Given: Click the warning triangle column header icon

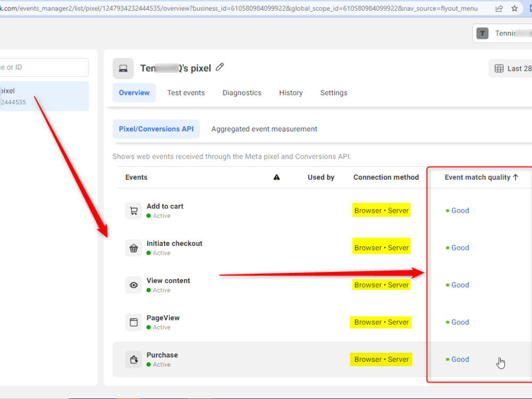Looking at the screenshot, I should pos(277,177).
